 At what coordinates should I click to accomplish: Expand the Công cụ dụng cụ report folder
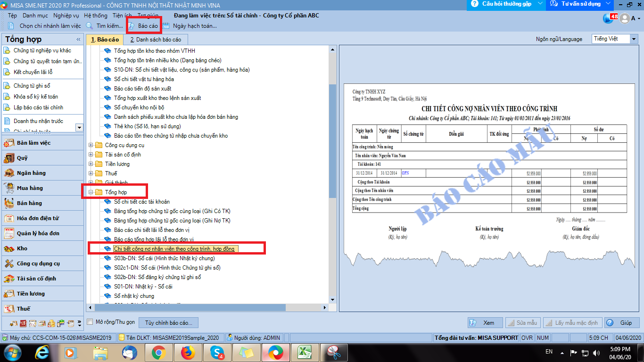[x=91, y=145]
